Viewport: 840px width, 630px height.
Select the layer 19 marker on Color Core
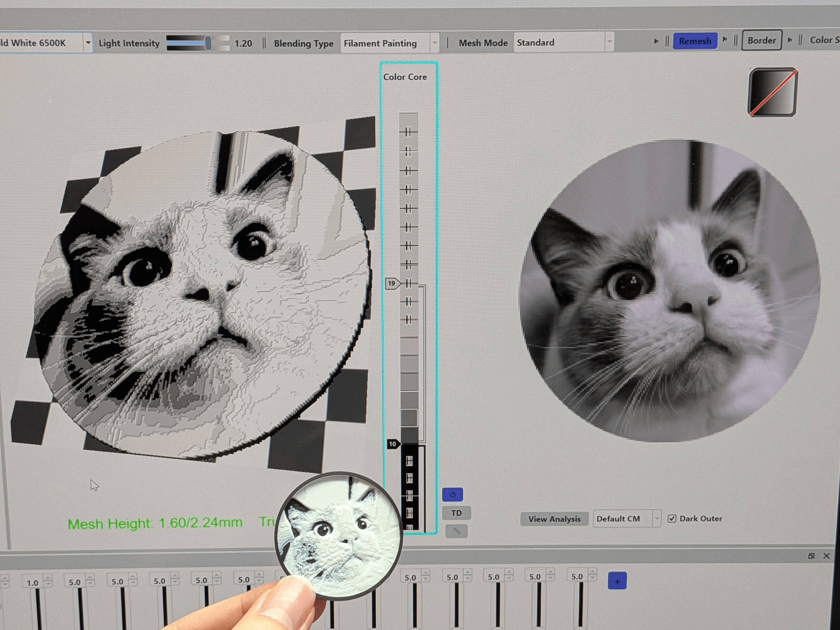392,283
